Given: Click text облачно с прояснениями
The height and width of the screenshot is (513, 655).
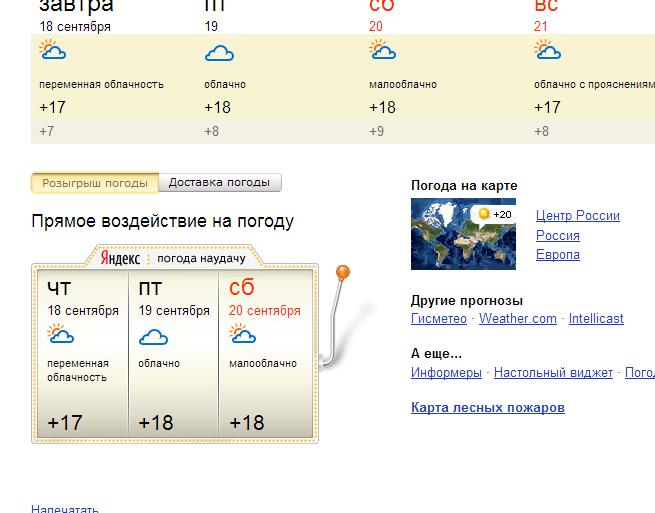Looking at the screenshot, I should point(594,84).
